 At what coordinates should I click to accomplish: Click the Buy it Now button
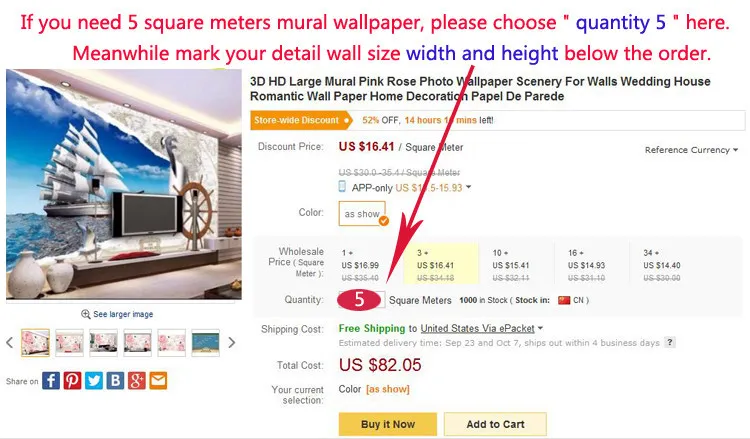click(388, 424)
